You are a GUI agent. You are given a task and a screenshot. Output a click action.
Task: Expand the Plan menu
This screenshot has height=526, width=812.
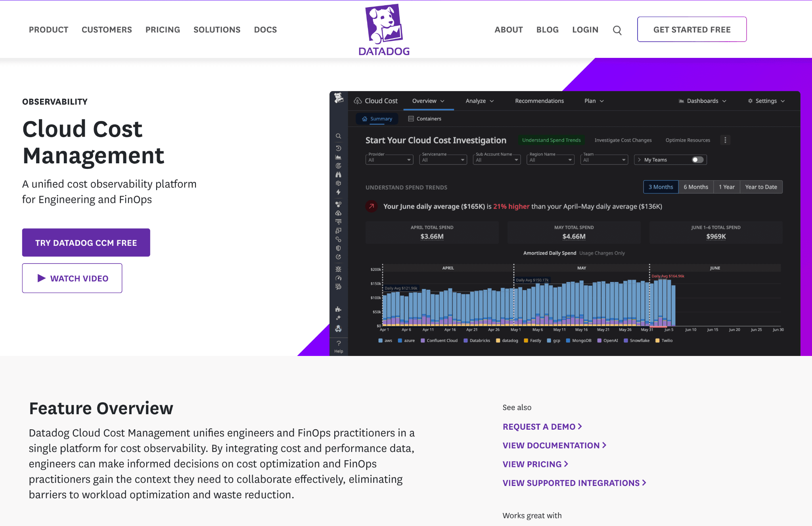pyautogui.click(x=594, y=101)
